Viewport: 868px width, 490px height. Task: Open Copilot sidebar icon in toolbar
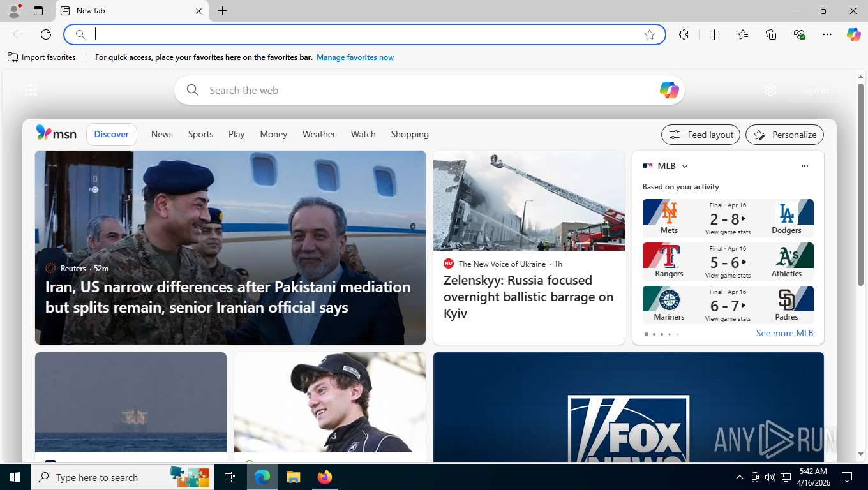(x=854, y=34)
